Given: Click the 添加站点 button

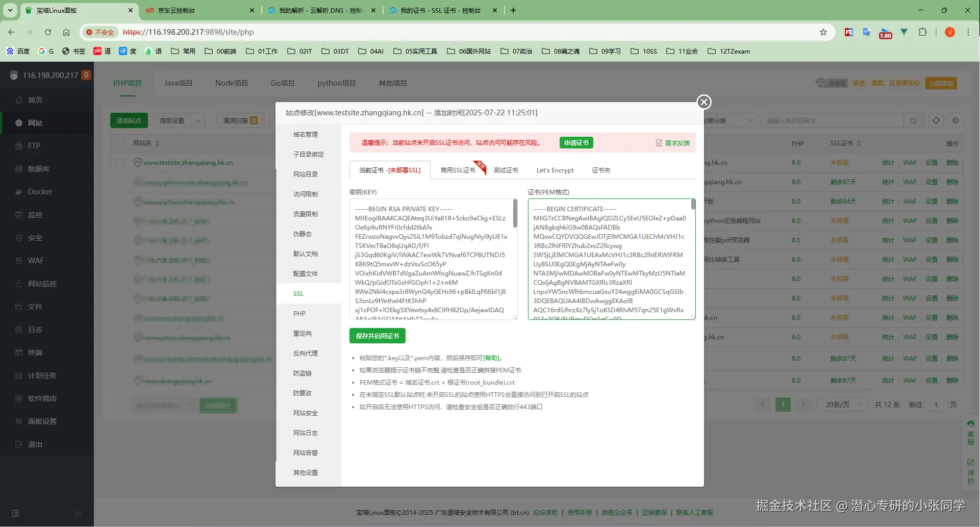Looking at the screenshot, I should pos(129,120).
